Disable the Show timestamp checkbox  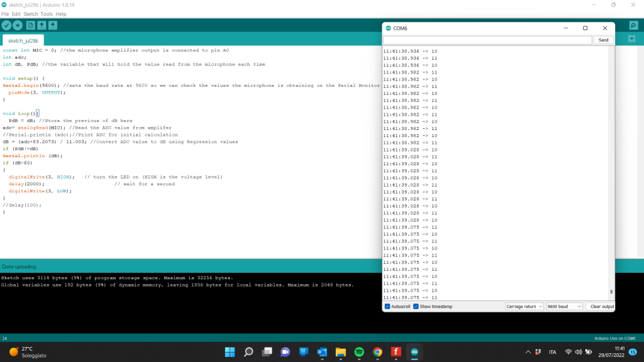click(x=416, y=307)
